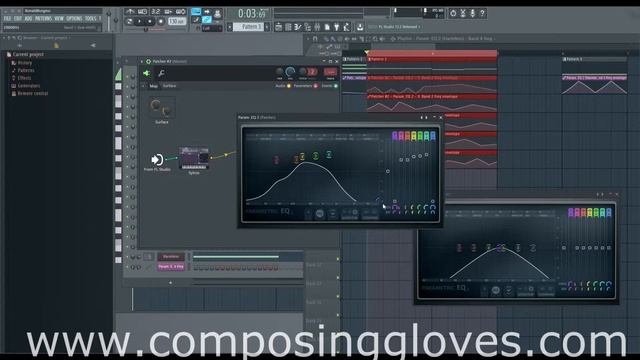The image size is (640, 360).
Task: Click band 7 blue token in front Parametric EQ 2
Action: [433, 136]
